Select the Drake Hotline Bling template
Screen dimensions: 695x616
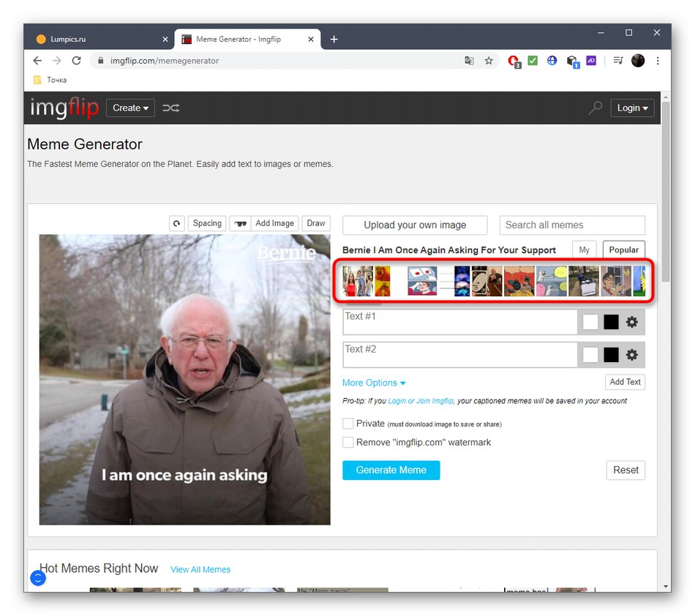click(x=383, y=281)
